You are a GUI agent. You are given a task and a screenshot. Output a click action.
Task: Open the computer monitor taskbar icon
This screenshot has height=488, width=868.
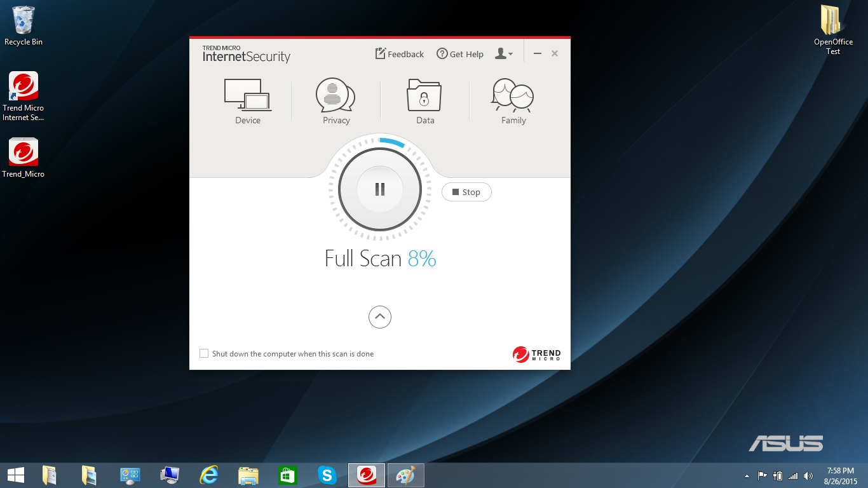(x=170, y=475)
